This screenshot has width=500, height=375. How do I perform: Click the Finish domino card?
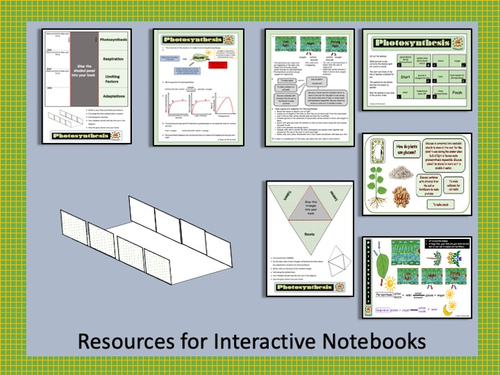(457, 93)
